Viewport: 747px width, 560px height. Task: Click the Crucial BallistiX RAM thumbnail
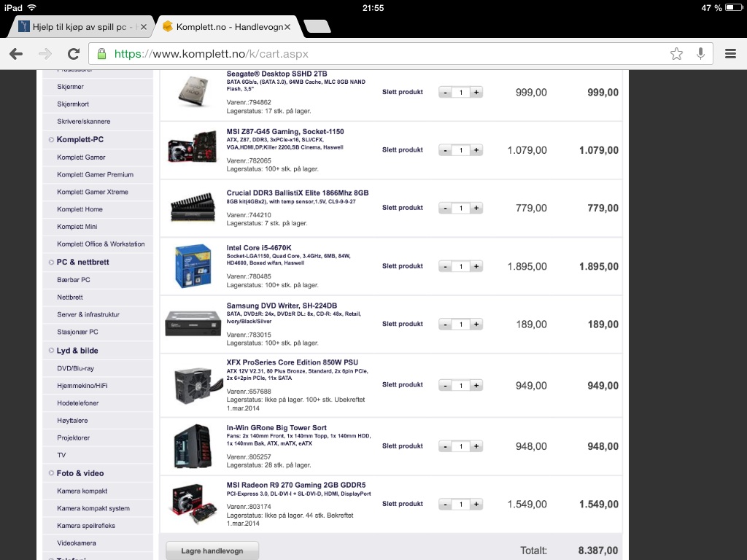[x=193, y=207]
